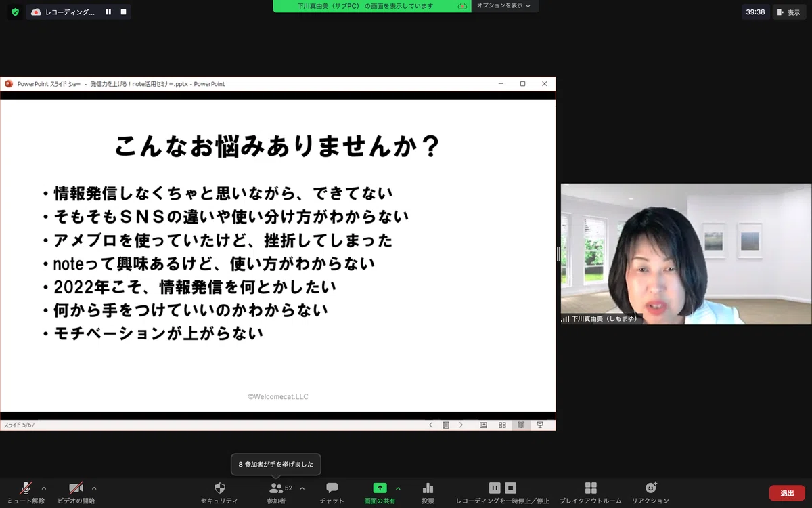Click the PowerPoint window title text
The image size is (812, 508).
point(121,84)
